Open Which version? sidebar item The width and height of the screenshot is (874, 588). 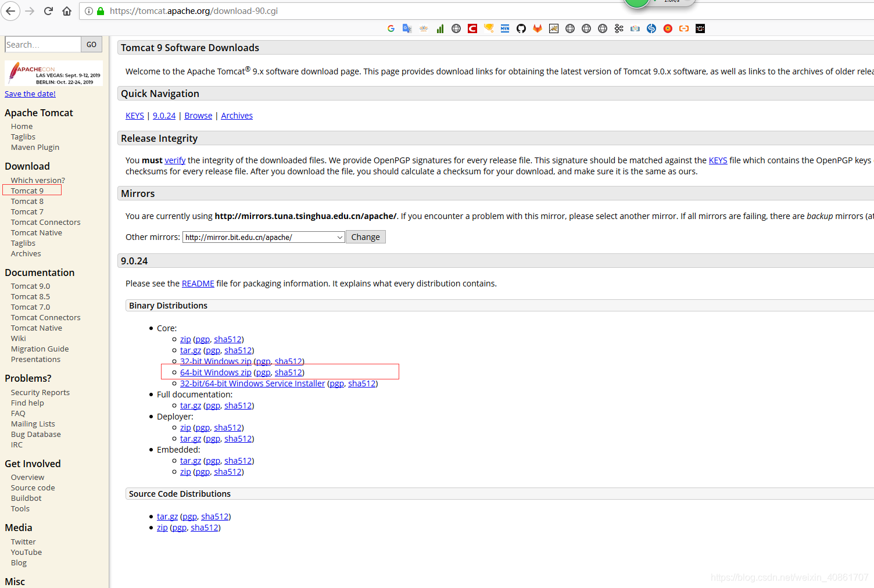38,180
